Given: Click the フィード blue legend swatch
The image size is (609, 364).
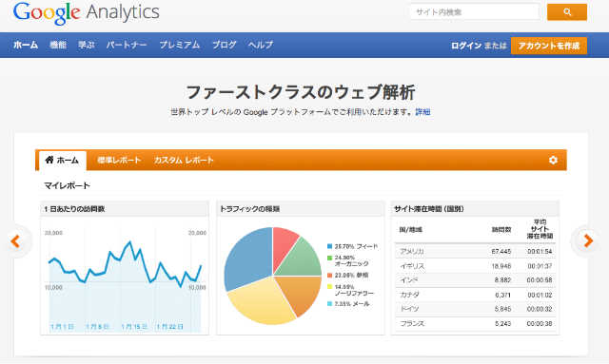Looking at the screenshot, I should (x=330, y=246).
